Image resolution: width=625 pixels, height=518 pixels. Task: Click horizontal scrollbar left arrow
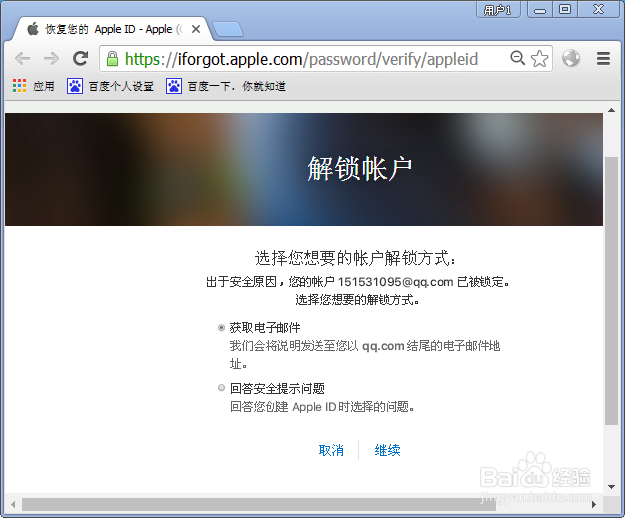[13, 504]
